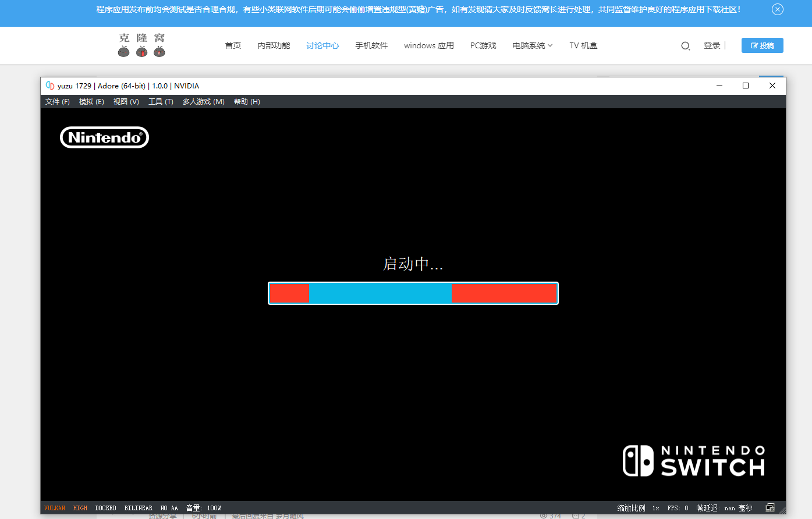This screenshot has width=812, height=519.
Task: Click the 缩放比例: 1x status text
Action: tap(639, 508)
